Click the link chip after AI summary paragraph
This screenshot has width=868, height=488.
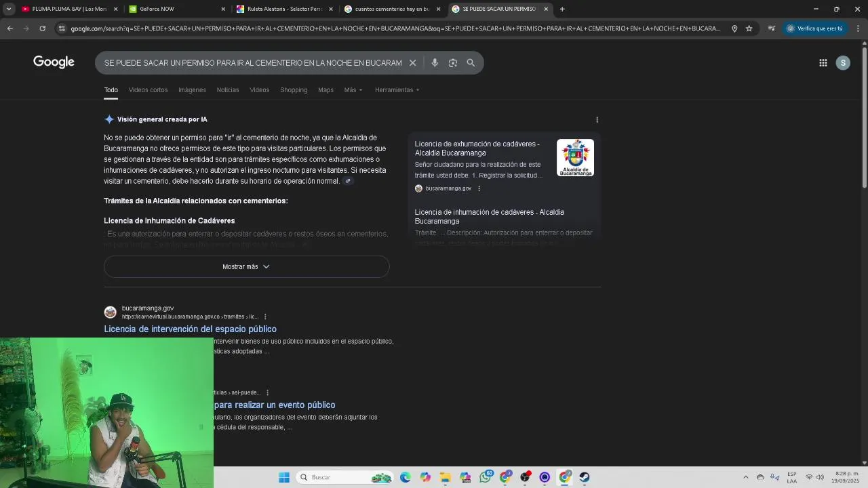[348, 181]
